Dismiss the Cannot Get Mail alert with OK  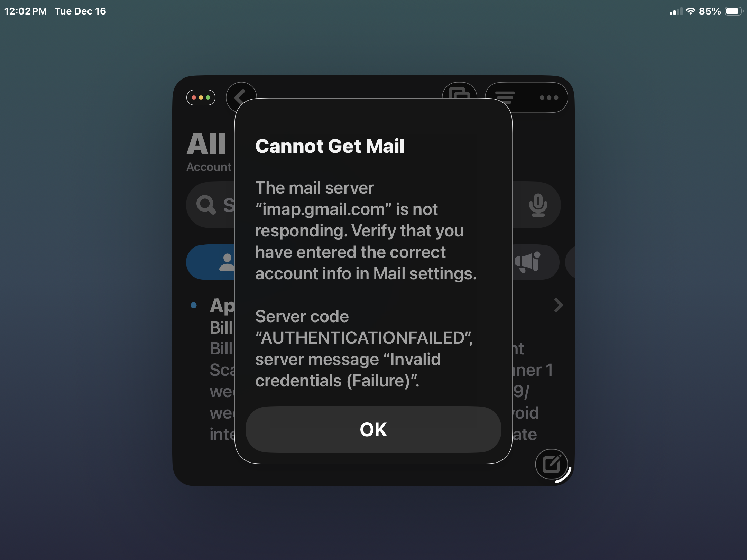point(373,429)
